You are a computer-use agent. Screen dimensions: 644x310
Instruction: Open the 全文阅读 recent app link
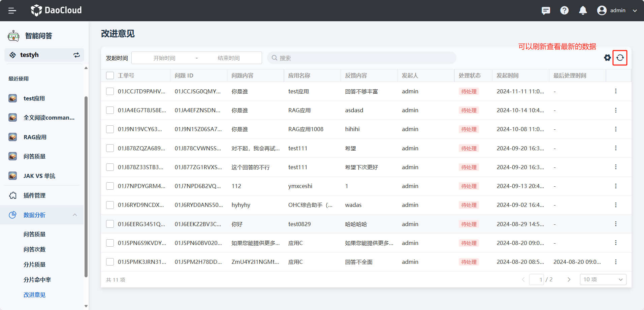pos(49,118)
